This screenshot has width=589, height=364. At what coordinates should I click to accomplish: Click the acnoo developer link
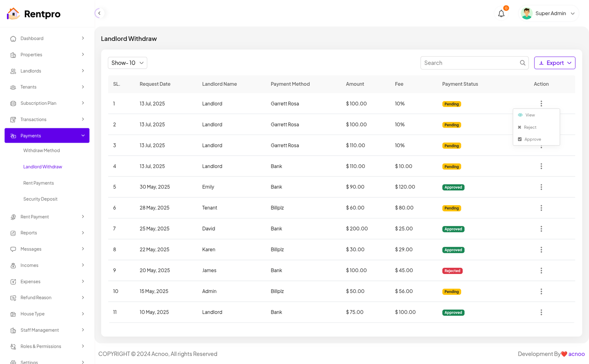click(576, 354)
